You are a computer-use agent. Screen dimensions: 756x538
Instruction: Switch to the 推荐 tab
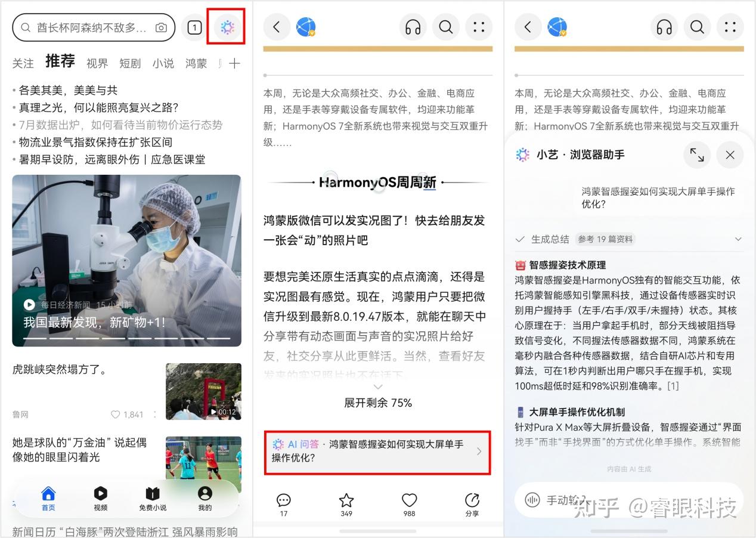pos(60,61)
